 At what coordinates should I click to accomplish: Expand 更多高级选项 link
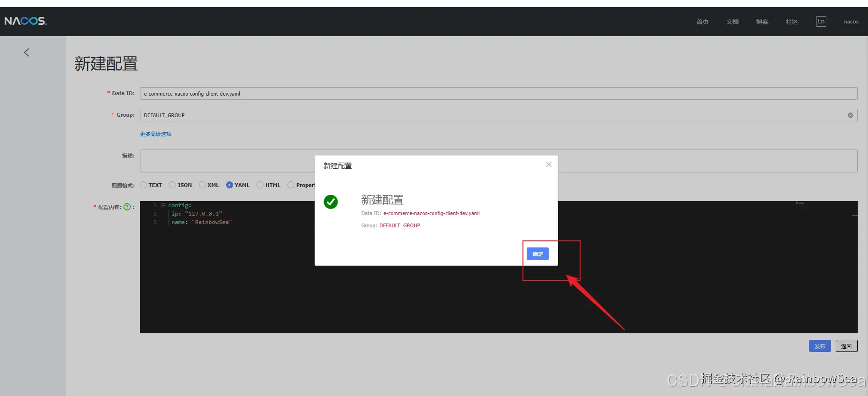(x=155, y=134)
